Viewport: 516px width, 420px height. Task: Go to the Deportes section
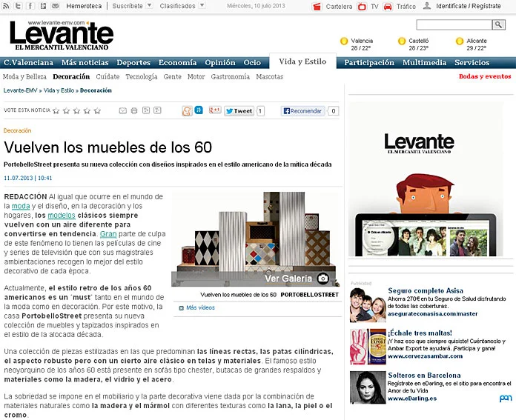133,62
